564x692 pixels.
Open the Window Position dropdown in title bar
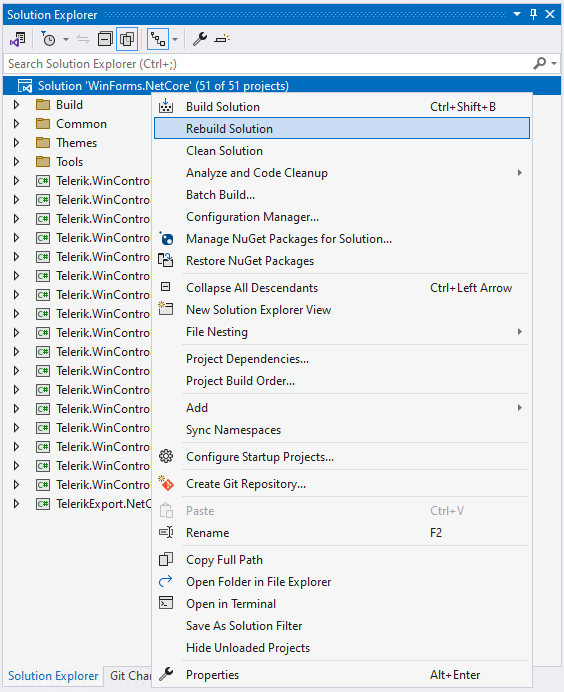coord(517,15)
